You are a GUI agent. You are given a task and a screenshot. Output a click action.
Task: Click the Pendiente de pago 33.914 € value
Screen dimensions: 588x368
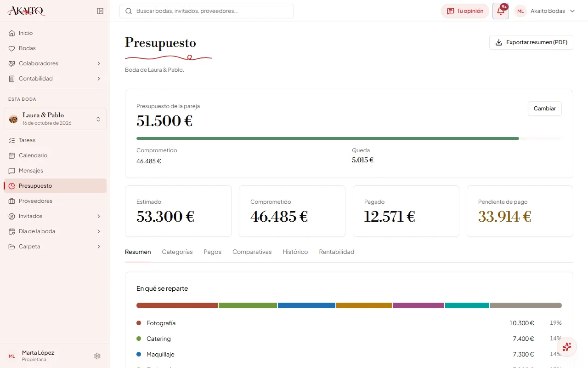pyautogui.click(x=505, y=216)
